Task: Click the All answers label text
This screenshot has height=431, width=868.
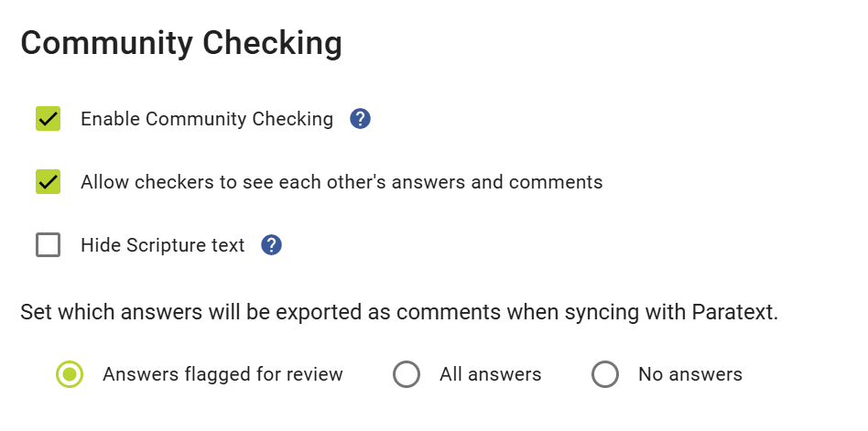Action: 491,374
